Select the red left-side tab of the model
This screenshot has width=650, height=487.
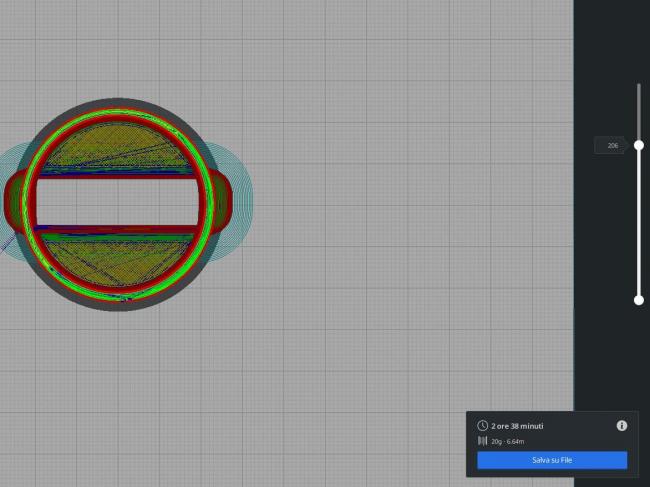pos(17,202)
